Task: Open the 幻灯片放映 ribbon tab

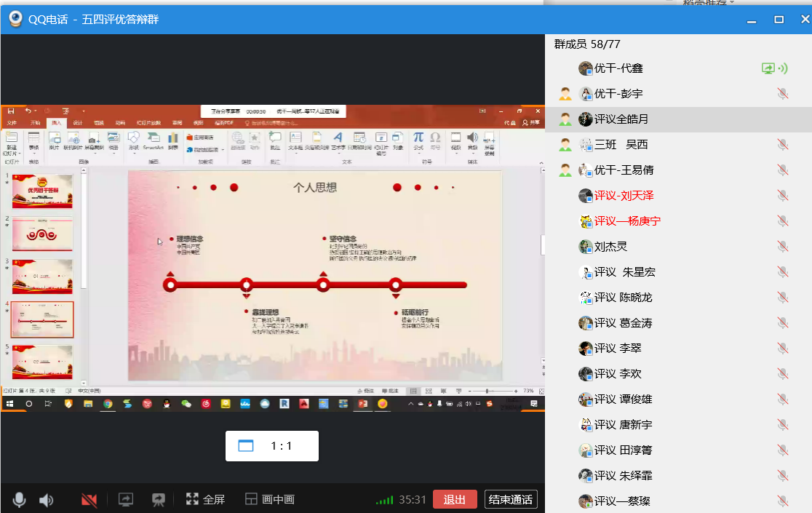Action: pyautogui.click(x=148, y=123)
